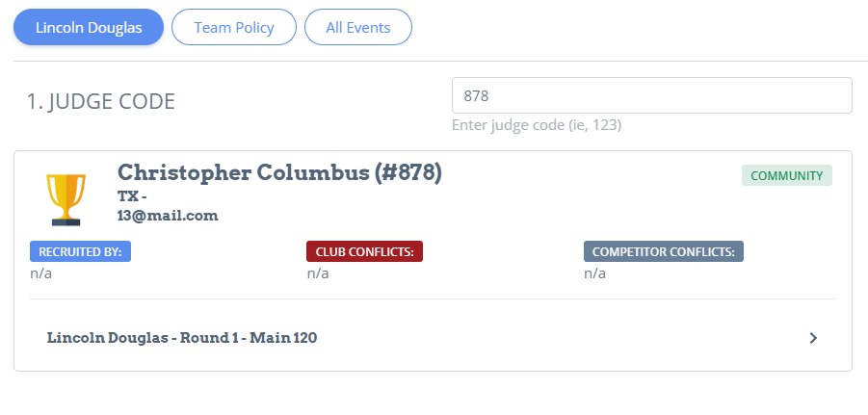Image resolution: width=868 pixels, height=415 pixels.
Task: Open the All Events tab
Action: [358, 27]
